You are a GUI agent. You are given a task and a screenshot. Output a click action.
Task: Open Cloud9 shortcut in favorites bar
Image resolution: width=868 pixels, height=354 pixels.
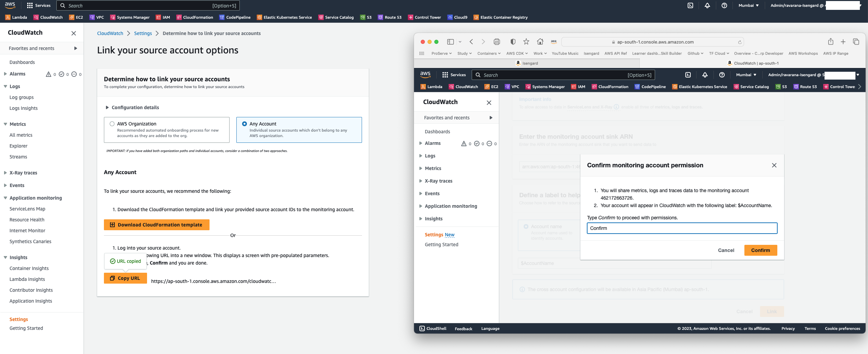(x=457, y=17)
